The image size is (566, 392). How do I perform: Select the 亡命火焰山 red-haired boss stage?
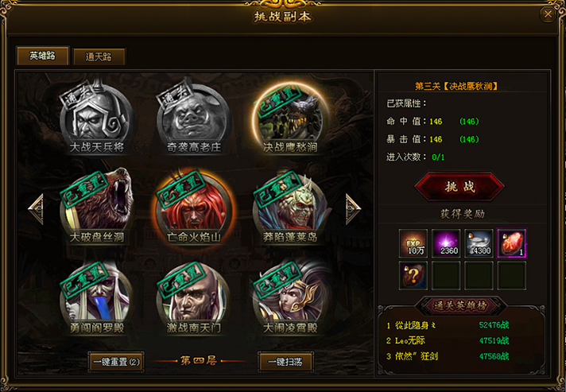coord(194,206)
